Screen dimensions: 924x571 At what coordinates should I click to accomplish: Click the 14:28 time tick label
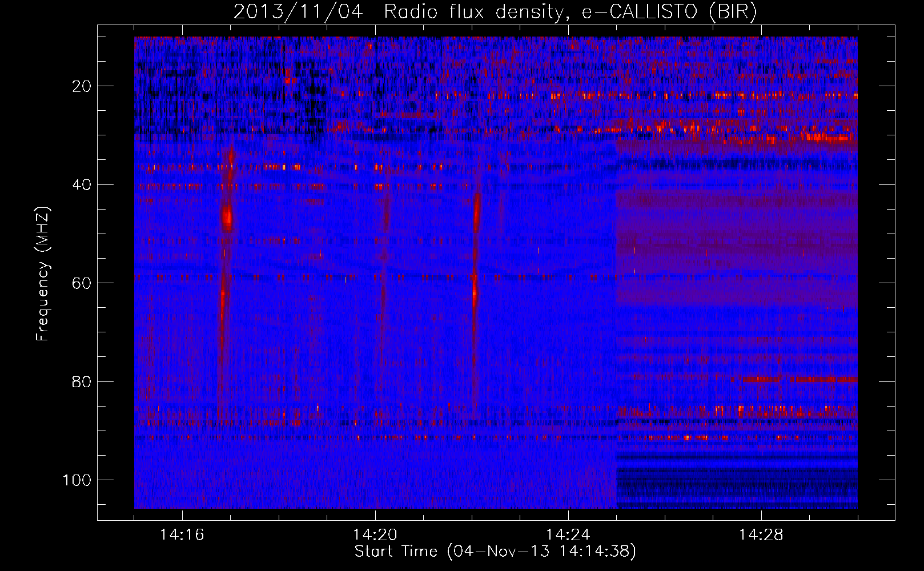tap(761, 535)
